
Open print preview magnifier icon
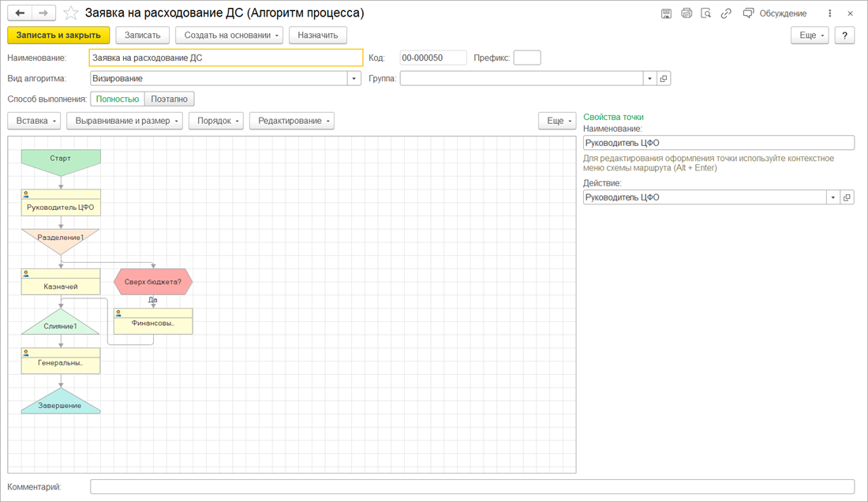click(x=705, y=13)
